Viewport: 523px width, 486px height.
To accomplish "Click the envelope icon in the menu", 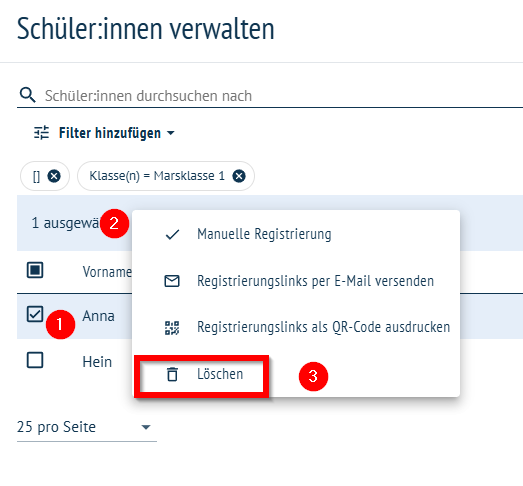I will [172, 281].
